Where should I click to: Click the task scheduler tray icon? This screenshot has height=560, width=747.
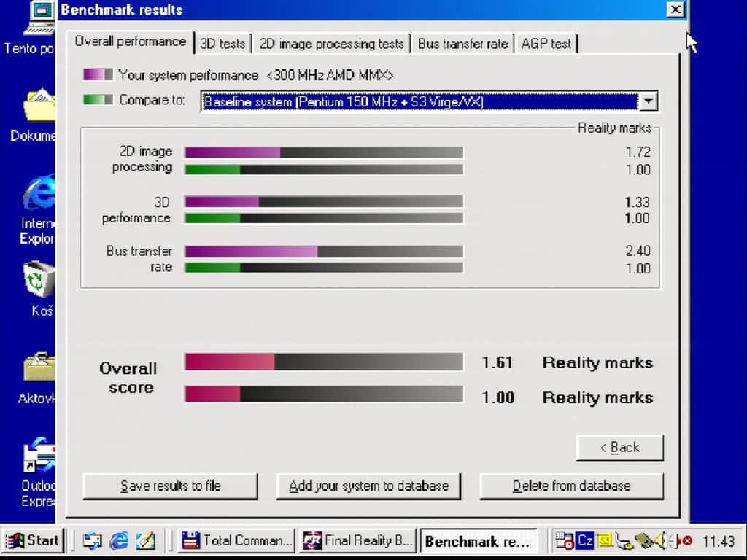(565, 540)
